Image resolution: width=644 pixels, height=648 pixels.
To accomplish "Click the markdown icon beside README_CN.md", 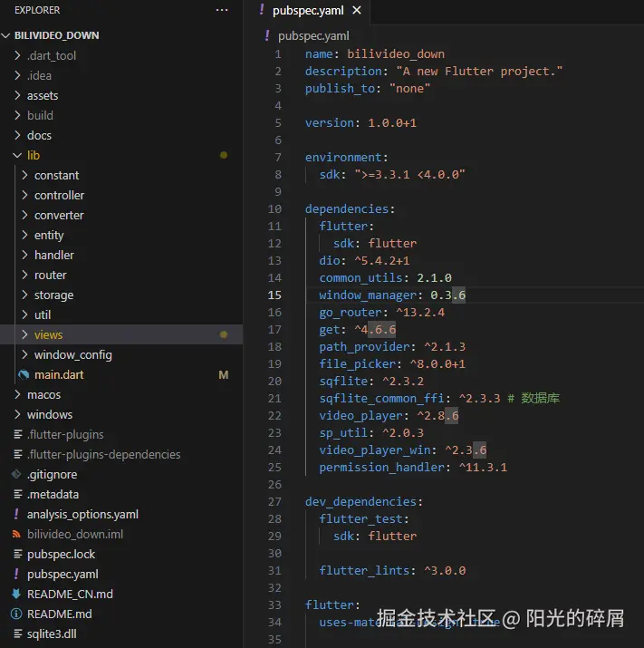I will [16, 594].
